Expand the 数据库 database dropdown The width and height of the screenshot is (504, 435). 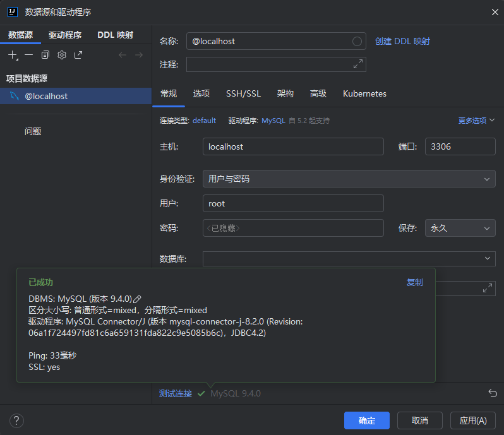pyautogui.click(x=349, y=258)
